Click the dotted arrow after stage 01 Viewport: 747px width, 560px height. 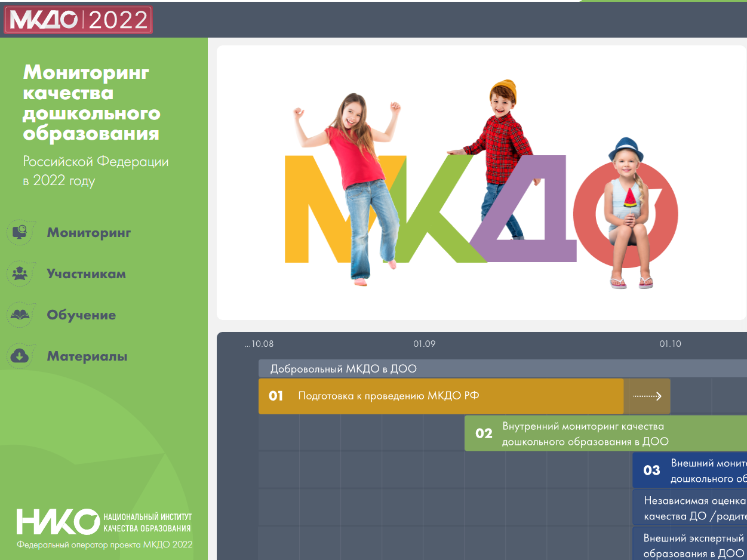pyautogui.click(x=647, y=396)
